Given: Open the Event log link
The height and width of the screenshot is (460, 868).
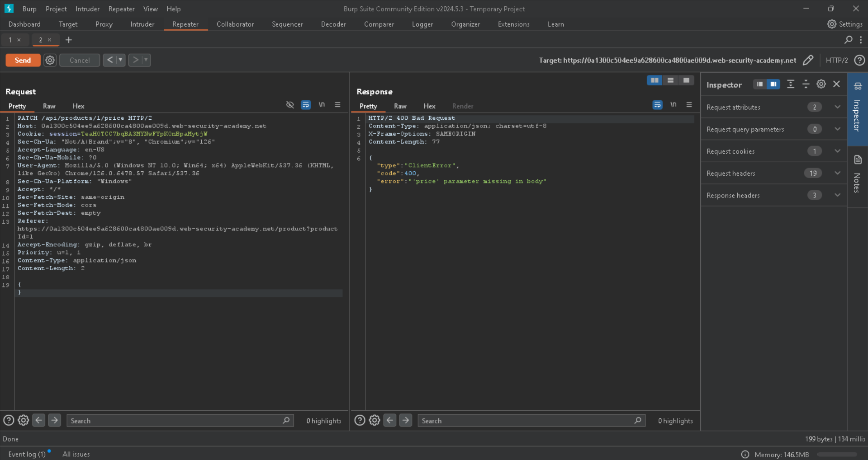Looking at the screenshot, I should point(27,454).
